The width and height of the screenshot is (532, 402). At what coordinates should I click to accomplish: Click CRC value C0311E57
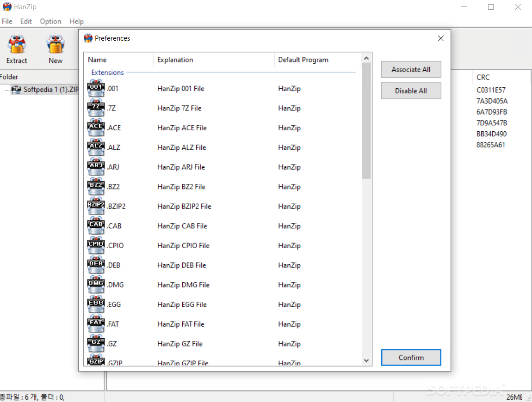tap(491, 90)
